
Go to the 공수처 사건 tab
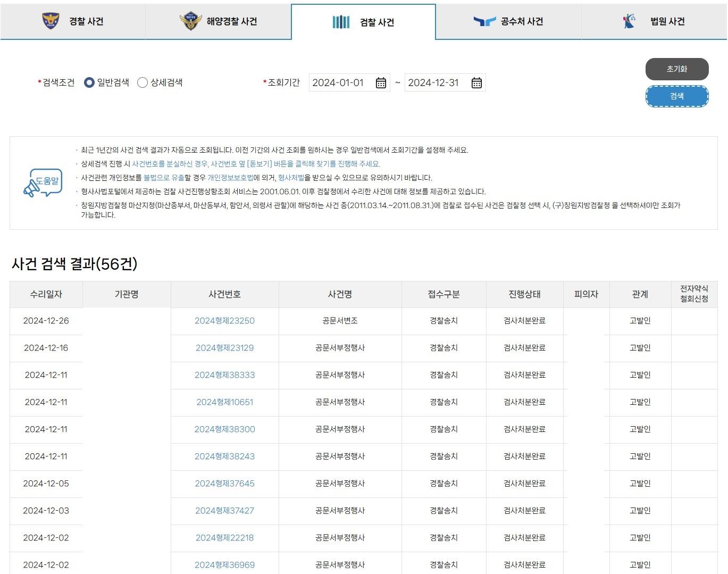(508, 21)
